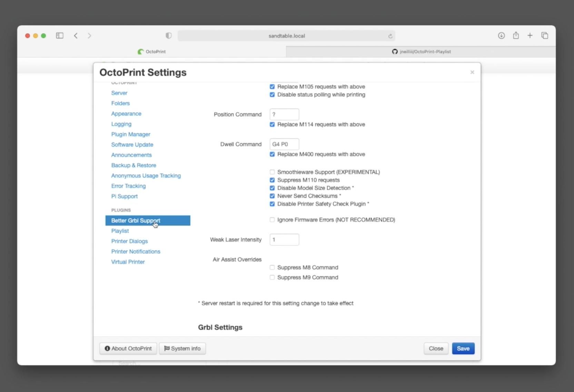Go back with Safari back arrow
Viewport: 574px width, 392px height.
pyautogui.click(x=76, y=36)
